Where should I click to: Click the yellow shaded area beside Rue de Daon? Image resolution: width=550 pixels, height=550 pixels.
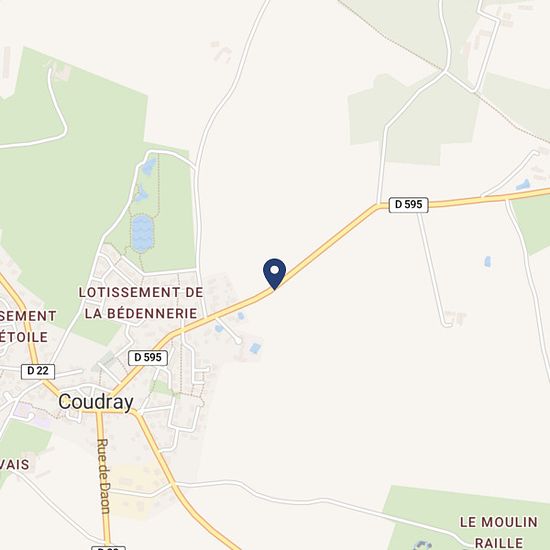pos(135,488)
